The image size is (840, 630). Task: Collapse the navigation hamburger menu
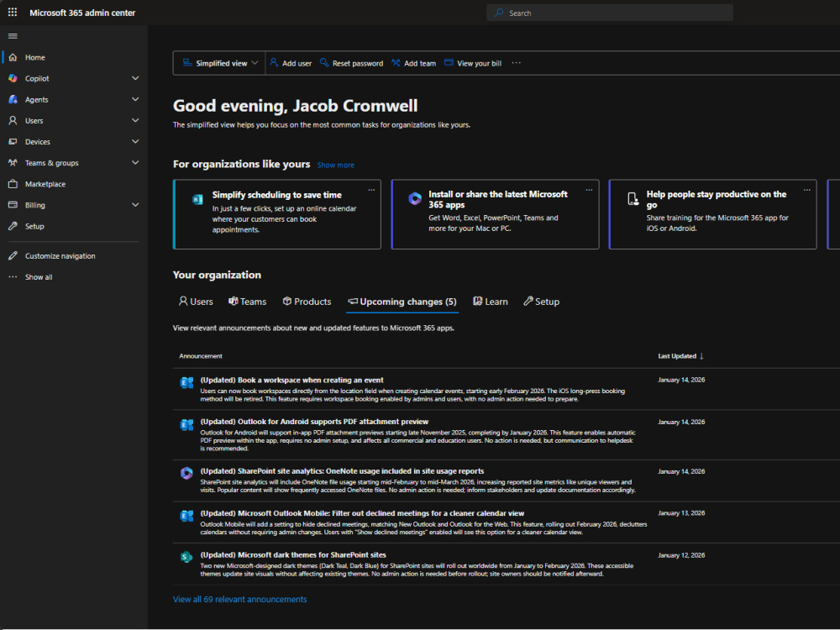click(x=13, y=36)
